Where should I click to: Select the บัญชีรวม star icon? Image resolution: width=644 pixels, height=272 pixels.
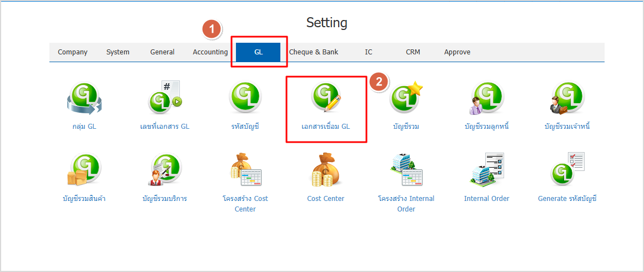pos(406,98)
